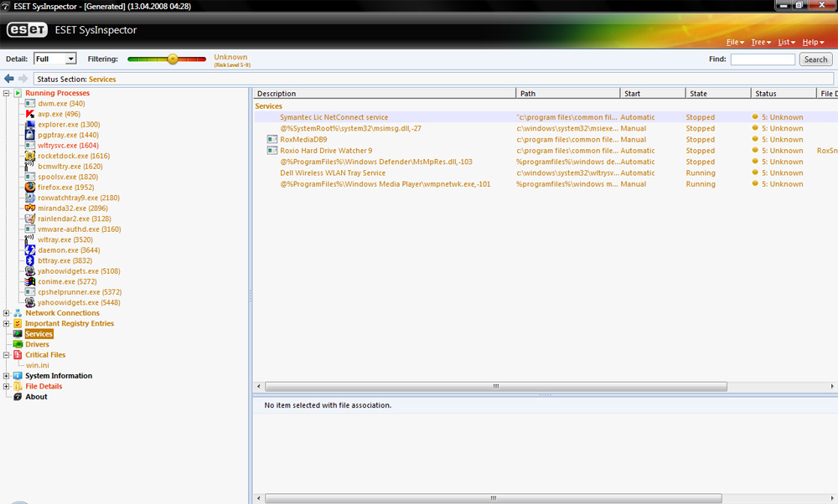
Task: Click the miranda32.exe process icon
Action: (x=30, y=208)
